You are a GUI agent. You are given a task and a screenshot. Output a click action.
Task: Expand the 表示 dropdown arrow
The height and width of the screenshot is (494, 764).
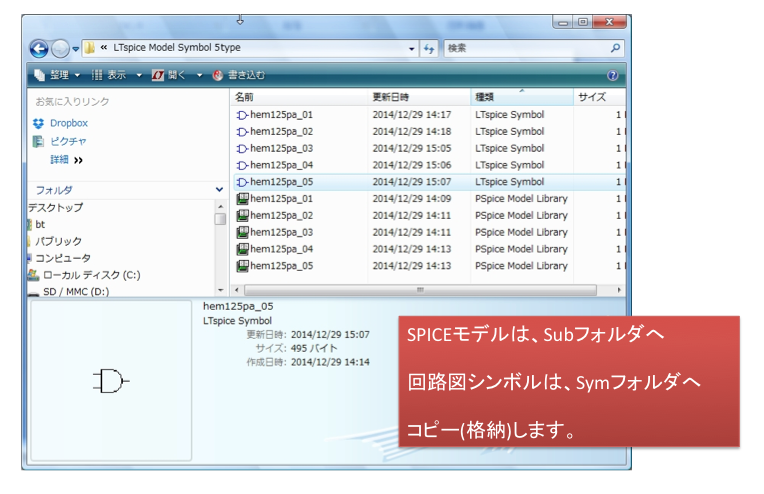pyautogui.click(x=139, y=76)
